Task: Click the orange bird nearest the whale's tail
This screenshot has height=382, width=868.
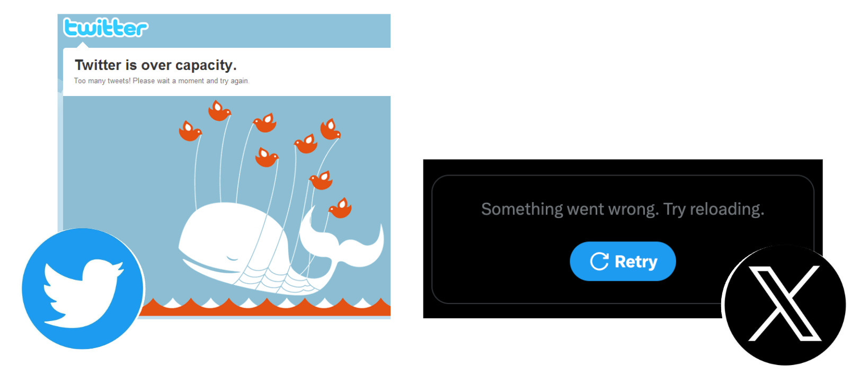Action: 340,208
